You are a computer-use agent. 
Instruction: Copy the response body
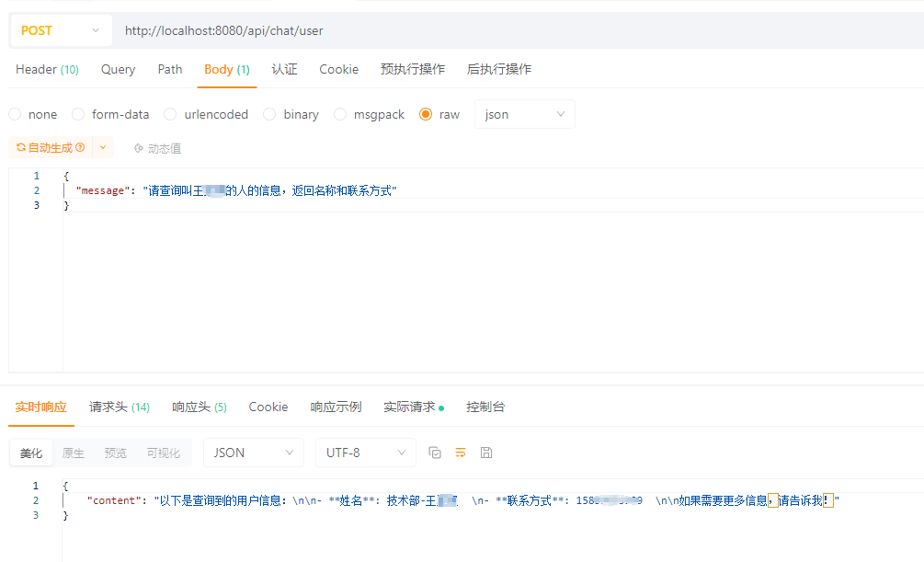435,453
